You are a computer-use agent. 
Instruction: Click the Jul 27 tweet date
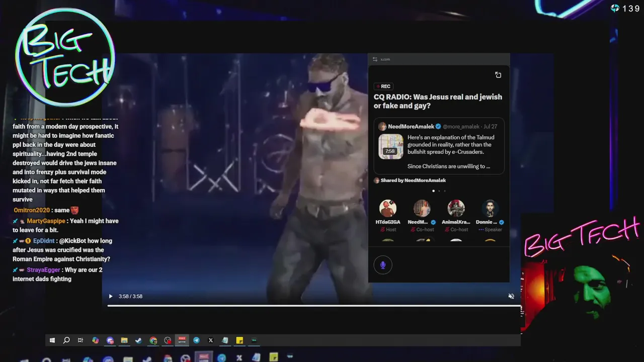(x=490, y=127)
